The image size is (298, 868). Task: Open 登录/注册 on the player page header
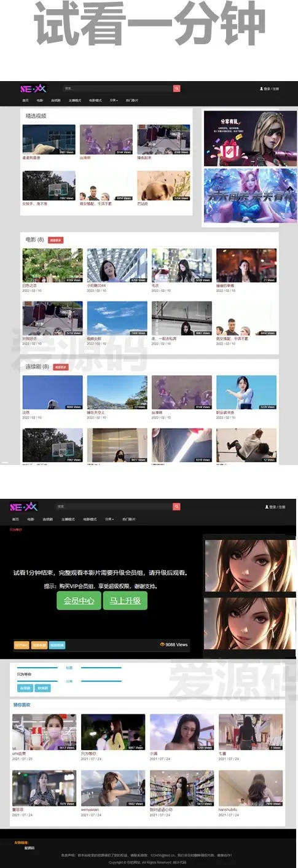click(x=275, y=507)
